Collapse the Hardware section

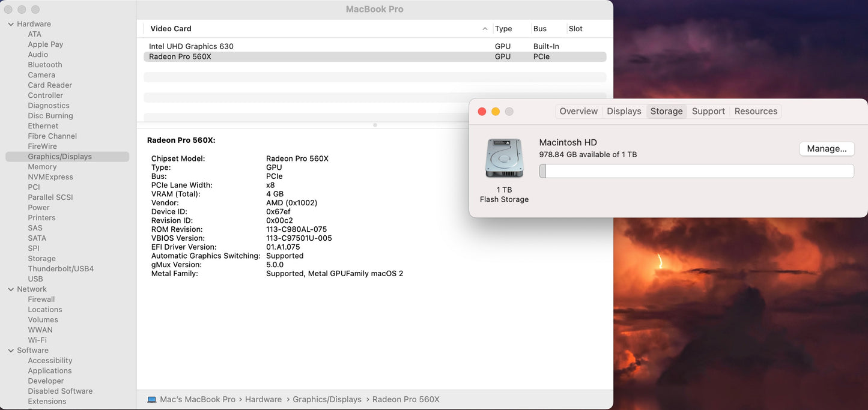(10, 23)
